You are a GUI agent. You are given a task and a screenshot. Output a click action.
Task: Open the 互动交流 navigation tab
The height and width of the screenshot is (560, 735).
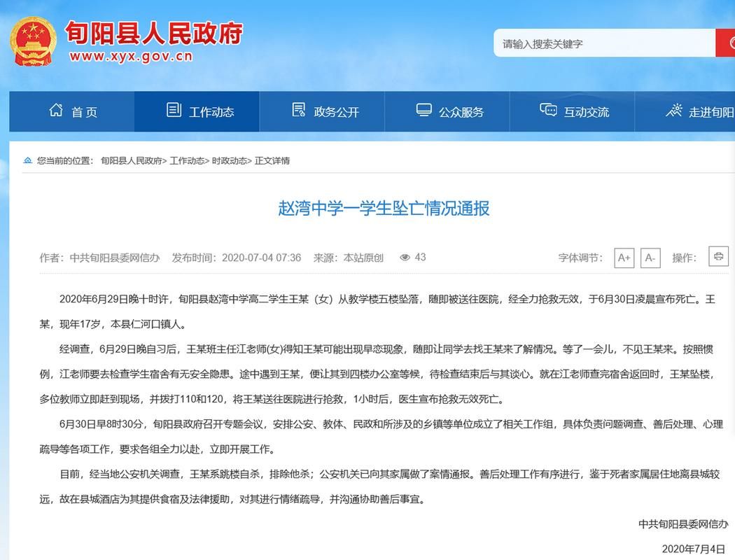click(x=573, y=111)
